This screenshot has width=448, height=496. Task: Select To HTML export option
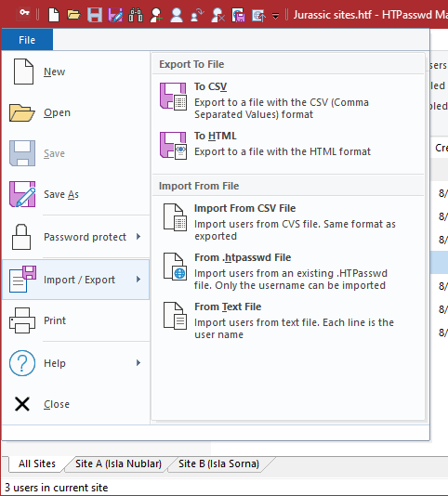pyautogui.click(x=288, y=145)
